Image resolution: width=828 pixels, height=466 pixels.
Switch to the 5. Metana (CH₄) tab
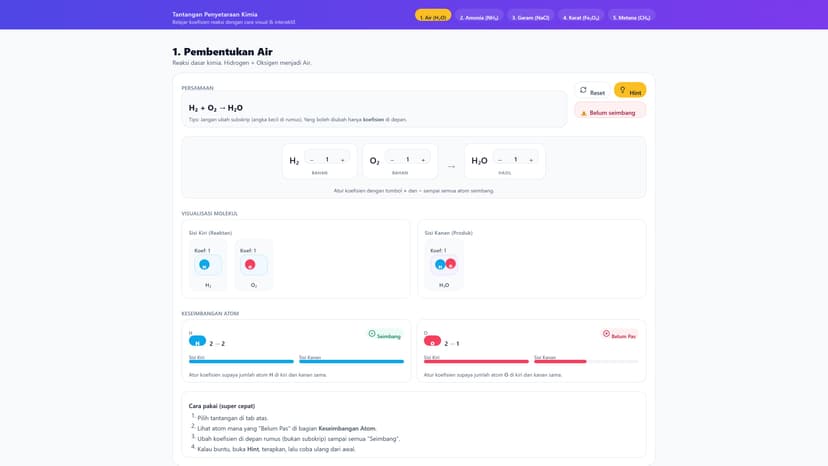631,16
